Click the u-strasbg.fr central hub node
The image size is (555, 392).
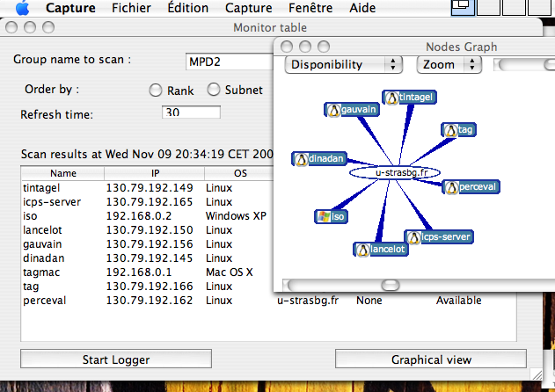[395, 174]
